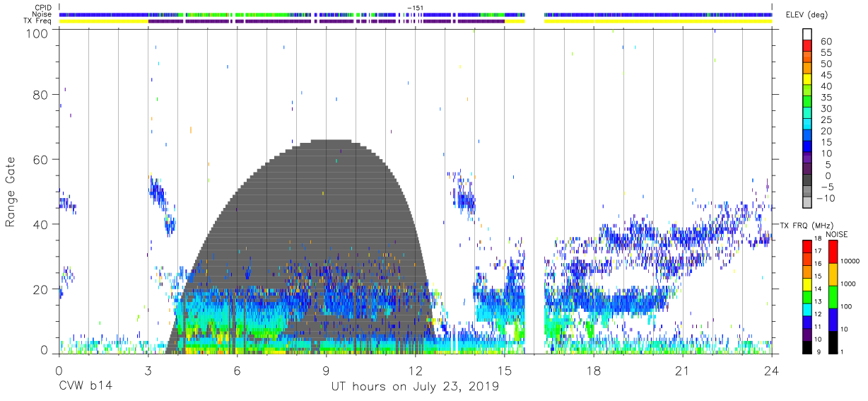The height and width of the screenshot is (401, 868).
Task: Click the x-axis tick label '9'
Action: 326,371
